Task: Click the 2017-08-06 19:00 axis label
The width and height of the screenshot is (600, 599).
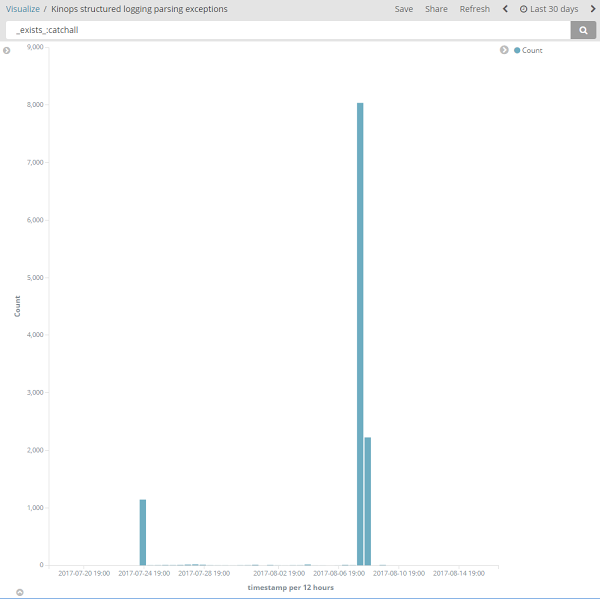Action: (x=339, y=573)
